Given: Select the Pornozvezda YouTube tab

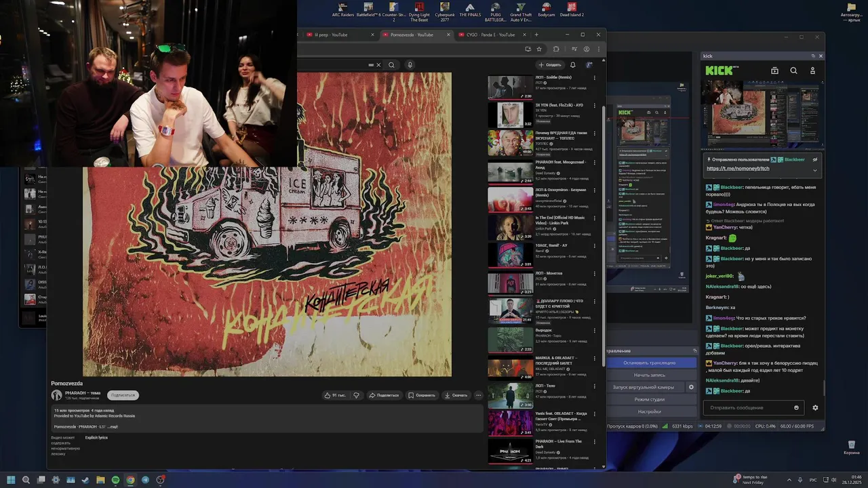Looking at the screenshot, I should pos(416,35).
